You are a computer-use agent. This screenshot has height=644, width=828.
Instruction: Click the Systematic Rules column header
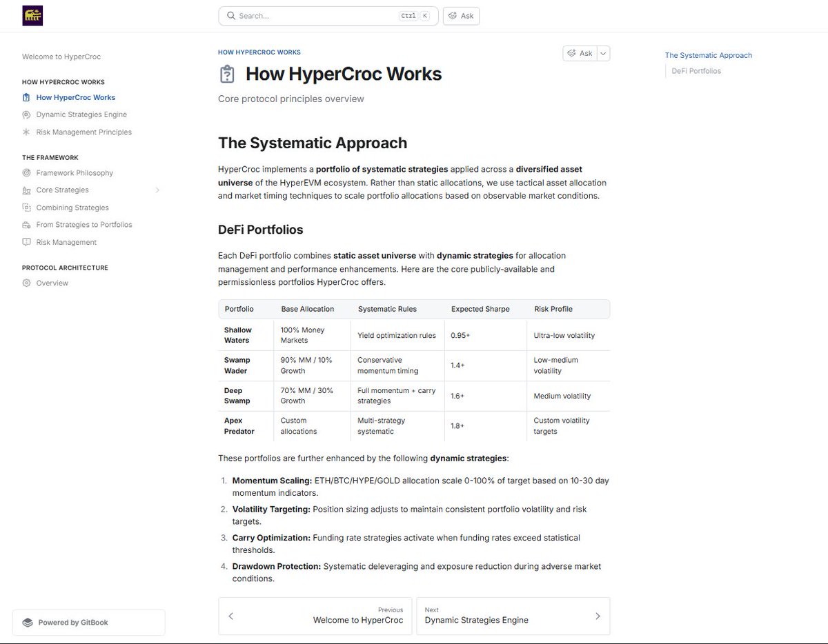pos(387,309)
